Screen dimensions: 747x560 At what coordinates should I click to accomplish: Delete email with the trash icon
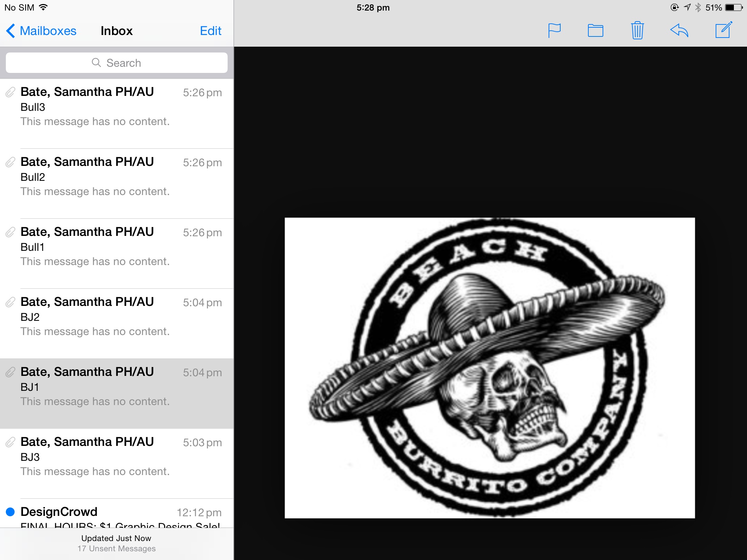click(x=637, y=31)
